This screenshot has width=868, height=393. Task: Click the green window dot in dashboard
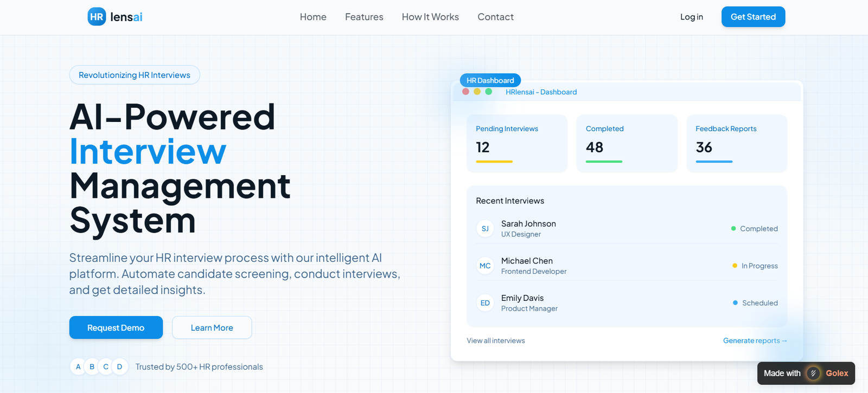click(x=489, y=92)
